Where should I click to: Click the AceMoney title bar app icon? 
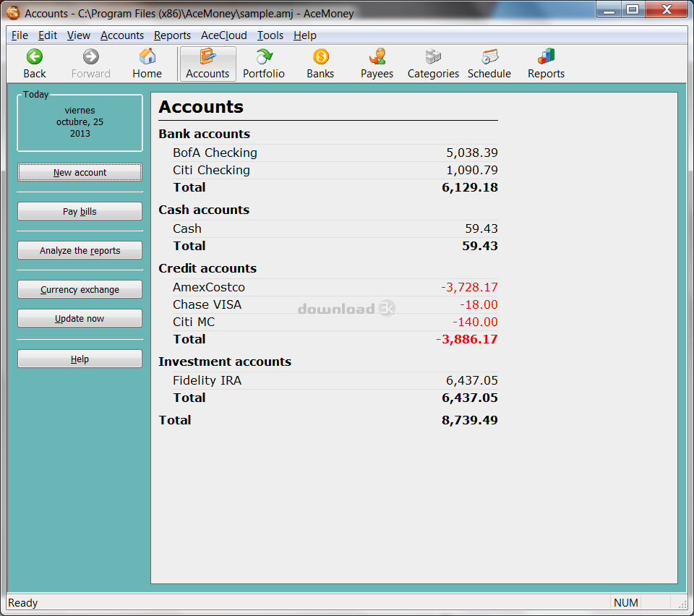pyautogui.click(x=13, y=13)
